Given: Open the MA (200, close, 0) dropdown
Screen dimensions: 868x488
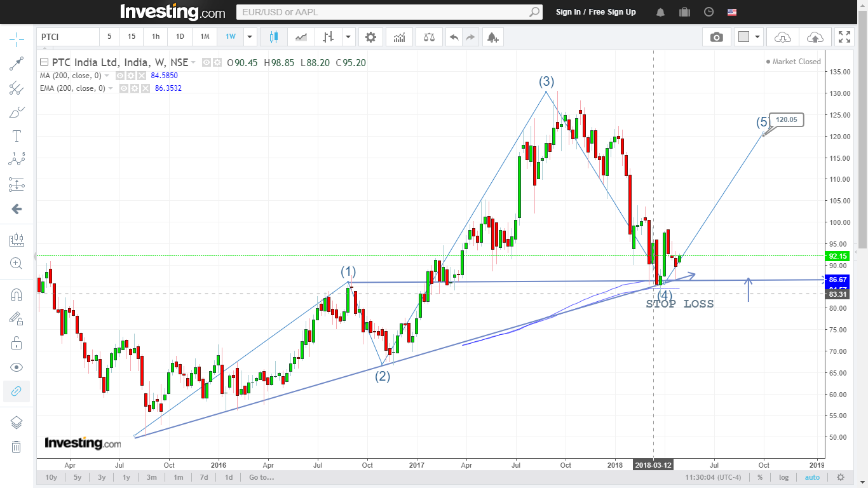Looking at the screenshot, I should click(x=107, y=76).
